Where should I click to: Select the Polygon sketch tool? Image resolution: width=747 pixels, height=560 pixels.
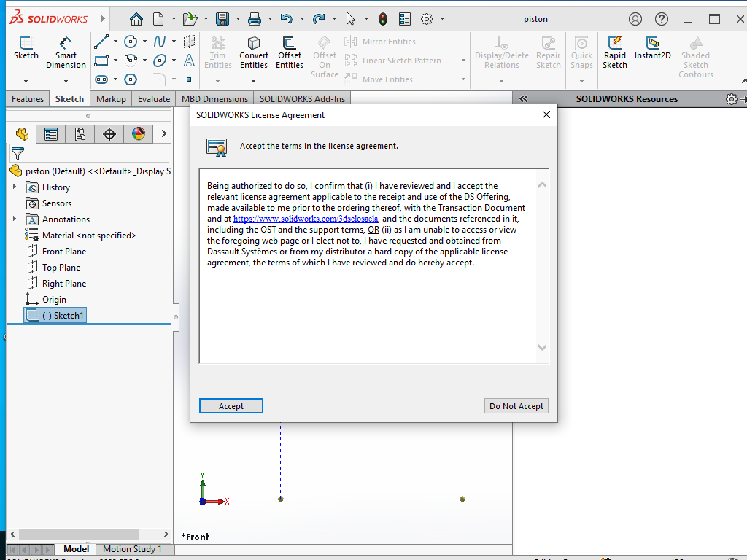[131, 79]
